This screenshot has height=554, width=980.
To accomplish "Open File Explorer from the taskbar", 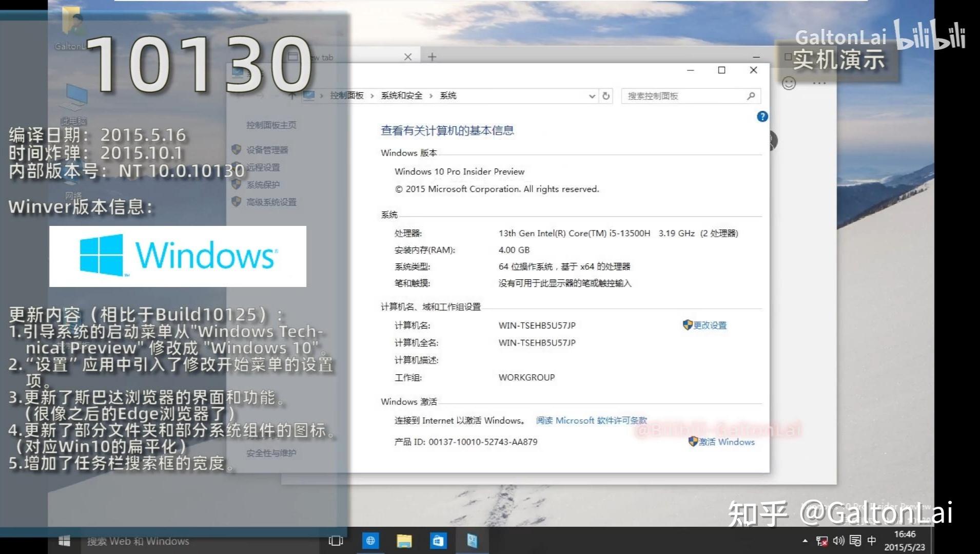I will coord(404,541).
